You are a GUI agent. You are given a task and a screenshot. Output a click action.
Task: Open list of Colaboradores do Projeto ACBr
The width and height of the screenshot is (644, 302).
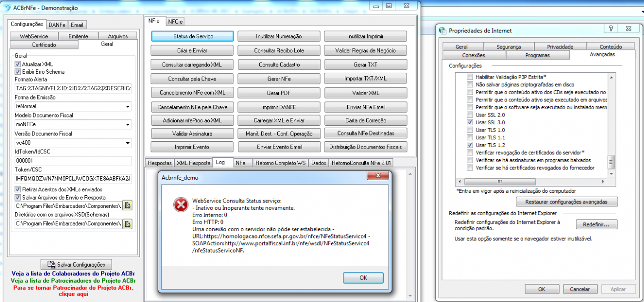tap(73, 274)
